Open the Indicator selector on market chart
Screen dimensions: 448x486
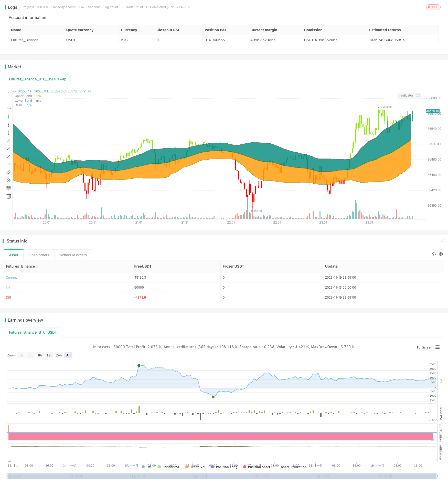tap(407, 96)
